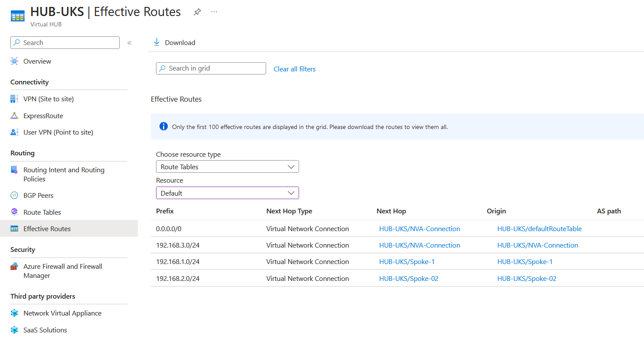Open the HUB-UKS/Spoke-02 origin link
Screen dimensions: 644x348
tap(527, 278)
